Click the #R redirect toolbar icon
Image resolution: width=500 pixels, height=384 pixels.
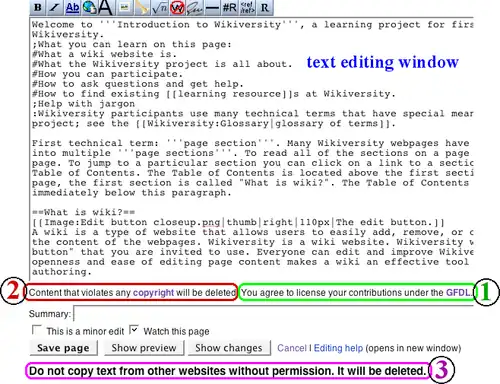click(x=230, y=7)
